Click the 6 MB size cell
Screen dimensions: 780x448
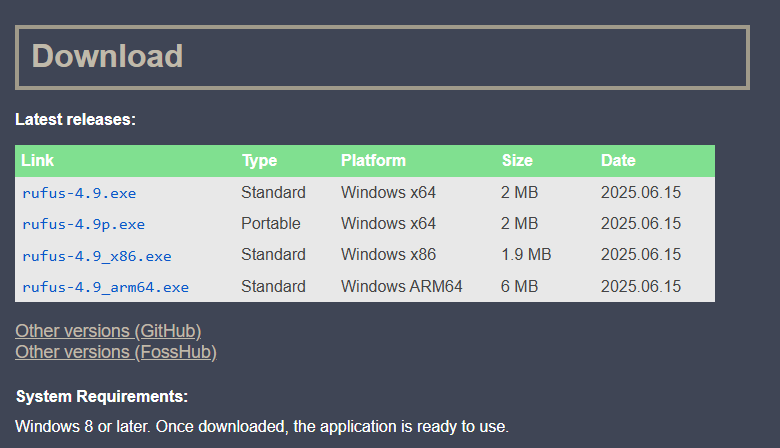coord(519,287)
